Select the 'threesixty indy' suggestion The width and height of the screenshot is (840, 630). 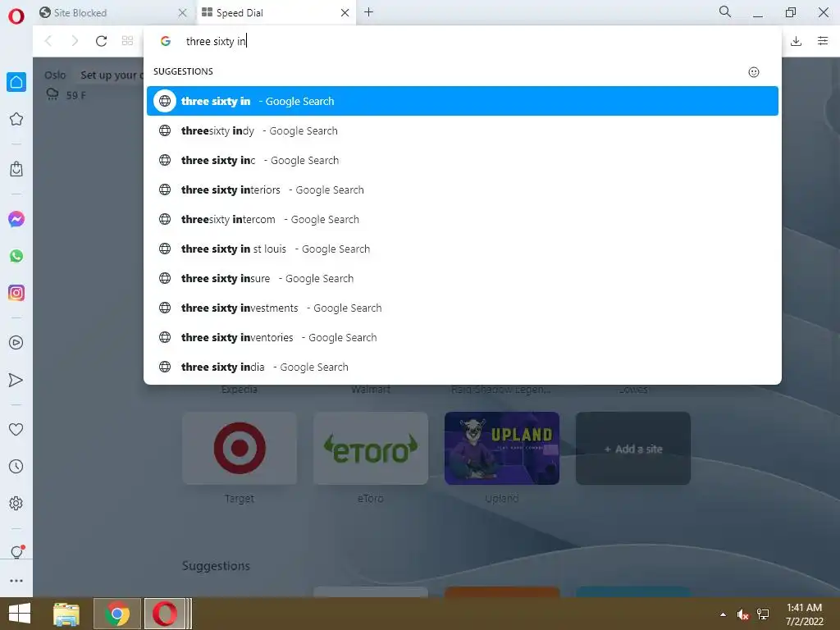(463, 130)
